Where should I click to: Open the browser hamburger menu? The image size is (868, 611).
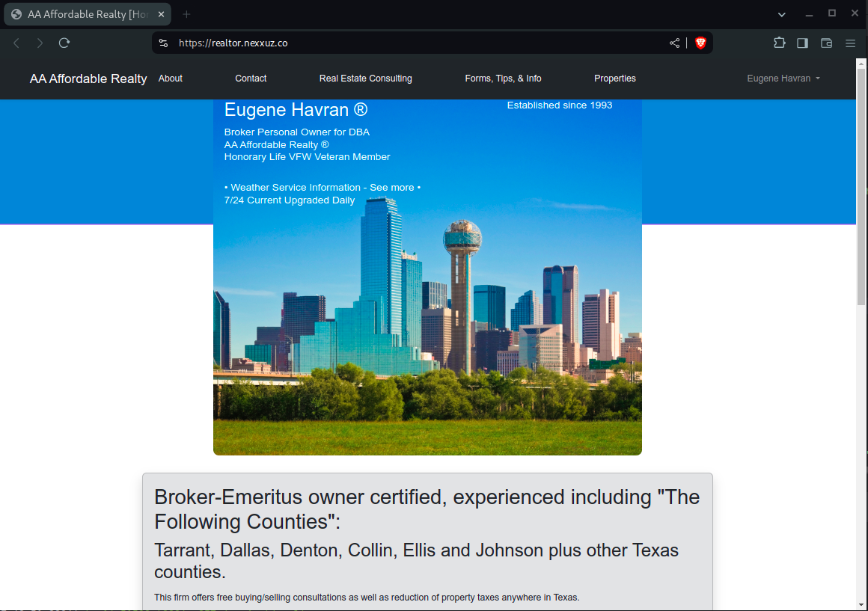pos(850,43)
